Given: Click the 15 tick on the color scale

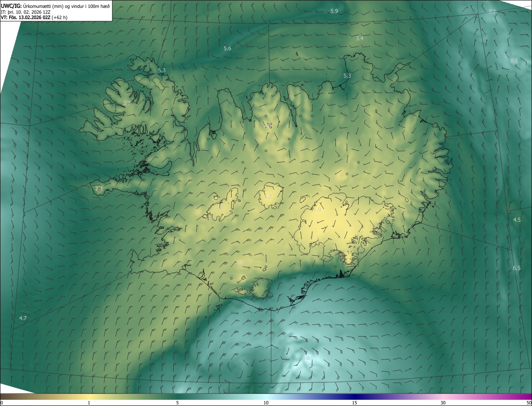Looking at the screenshot, I should tap(355, 403).
